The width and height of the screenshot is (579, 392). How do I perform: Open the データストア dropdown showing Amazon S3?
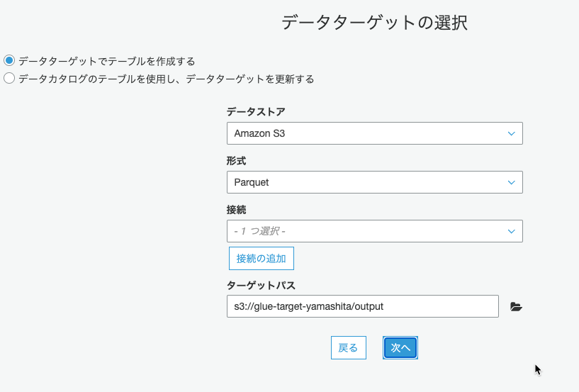point(375,133)
